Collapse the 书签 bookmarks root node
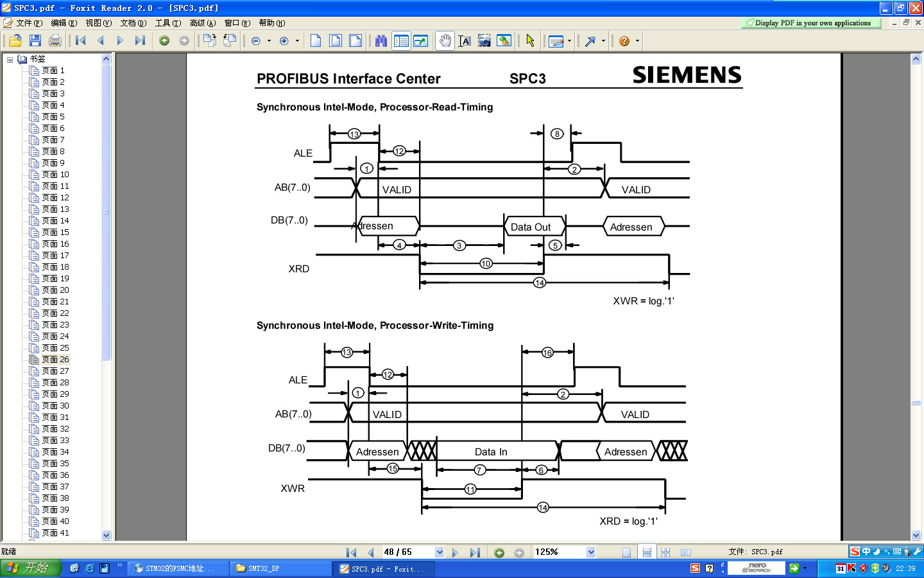Image resolution: width=924 pixels, height=578 pixels. 10,59
